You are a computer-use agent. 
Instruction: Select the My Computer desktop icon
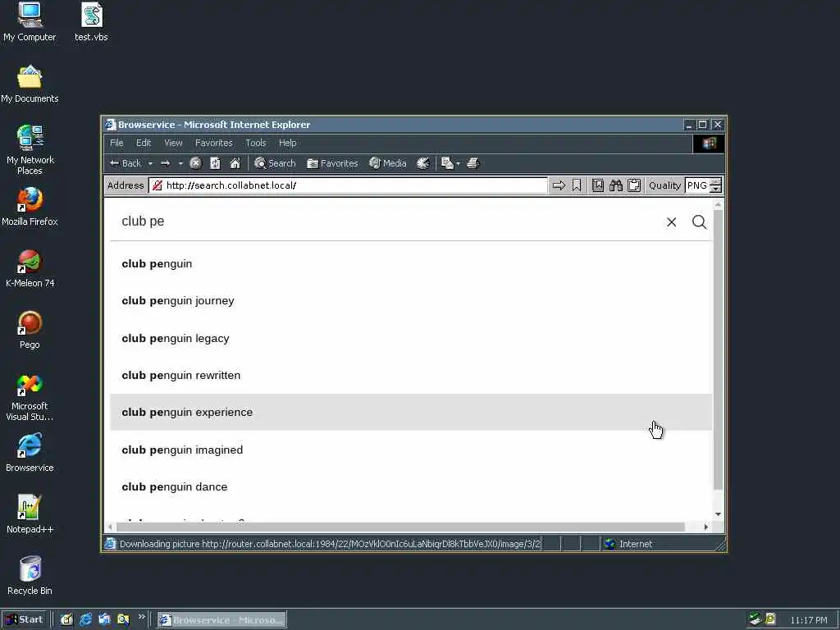[30, 21]
